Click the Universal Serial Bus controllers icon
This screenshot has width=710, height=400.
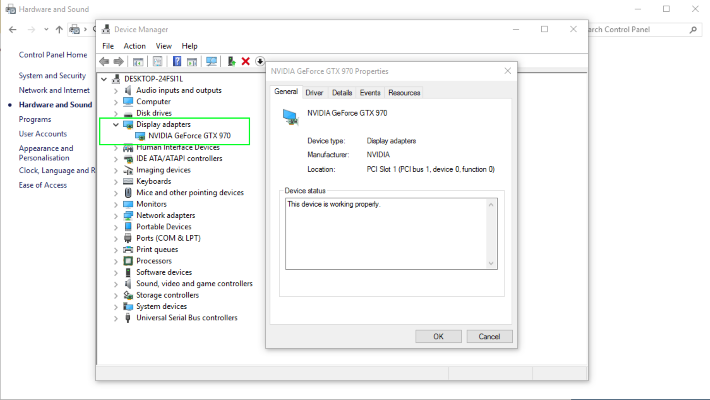coord(128,318)
